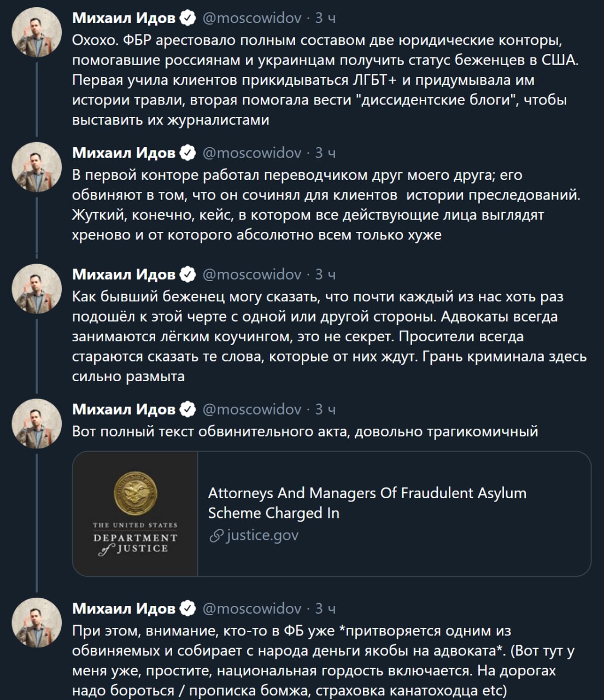Click @moscowidov handle above "При этом, внимание" tweet
Screen dimensions: 604x700
click(x=252, y=608)
